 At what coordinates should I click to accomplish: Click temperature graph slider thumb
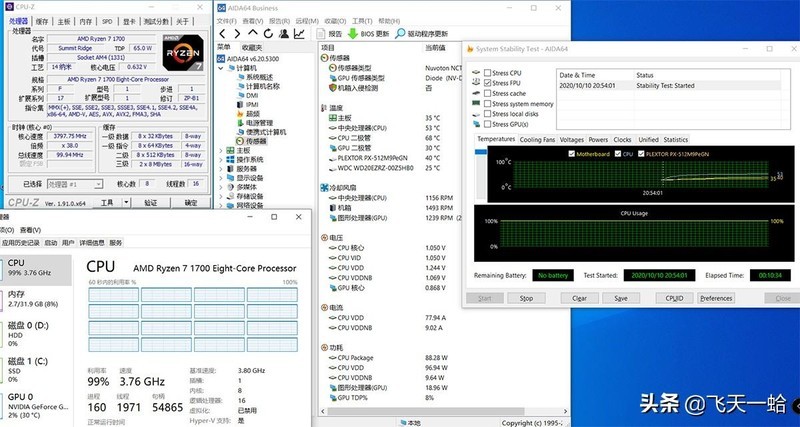pyautogui.click(x=481, y=152)
